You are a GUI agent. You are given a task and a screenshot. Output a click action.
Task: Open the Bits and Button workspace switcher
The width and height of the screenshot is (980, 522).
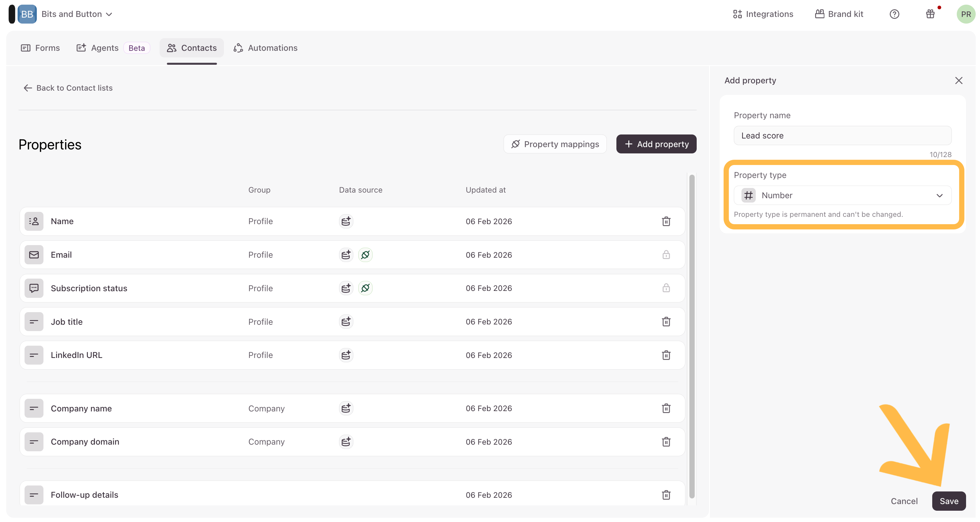point(76,14)
